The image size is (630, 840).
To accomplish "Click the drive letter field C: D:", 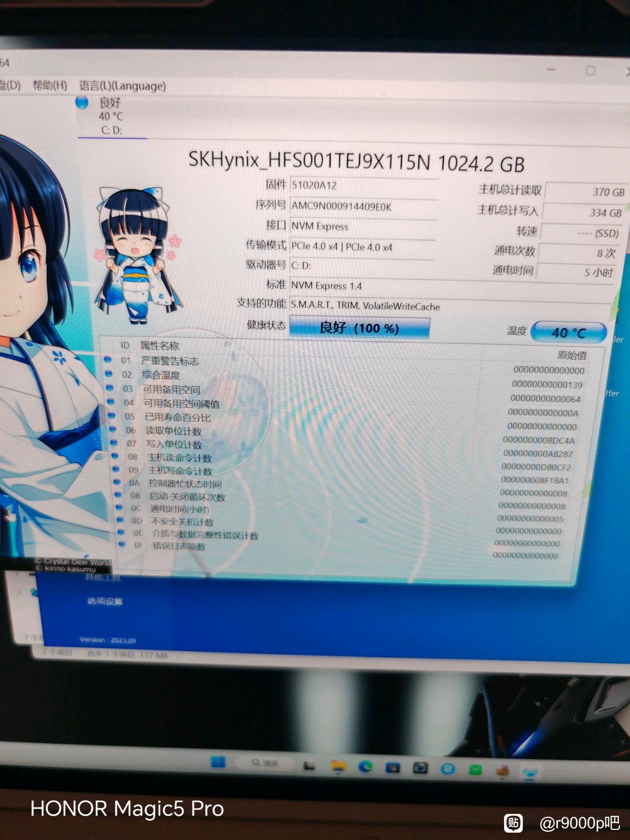I will tap(362, 266).
